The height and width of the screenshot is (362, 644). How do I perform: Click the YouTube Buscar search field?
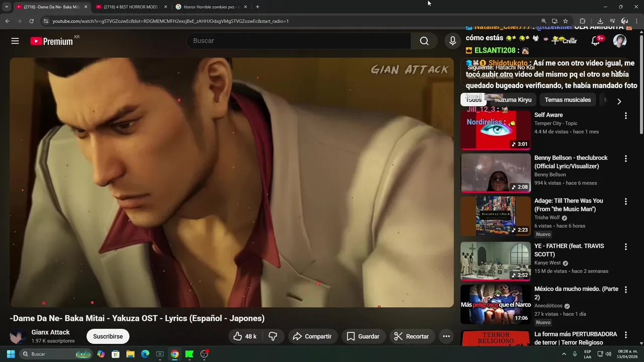coord(299,41)
